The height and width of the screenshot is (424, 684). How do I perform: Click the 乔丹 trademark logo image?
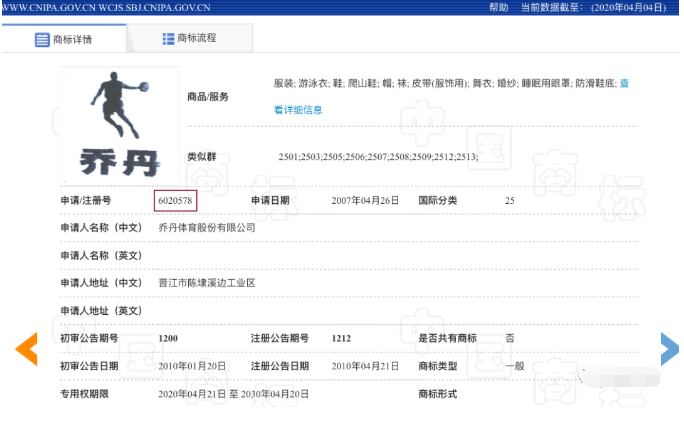[120, 126]
